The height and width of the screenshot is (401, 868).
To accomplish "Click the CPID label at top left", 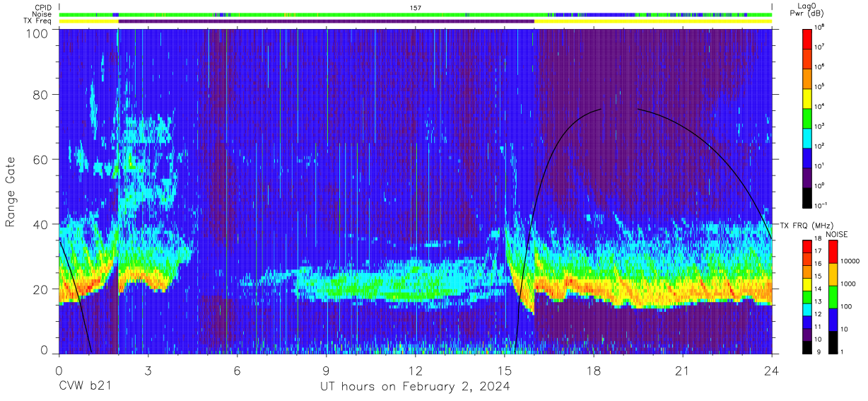I will point(43,8).
